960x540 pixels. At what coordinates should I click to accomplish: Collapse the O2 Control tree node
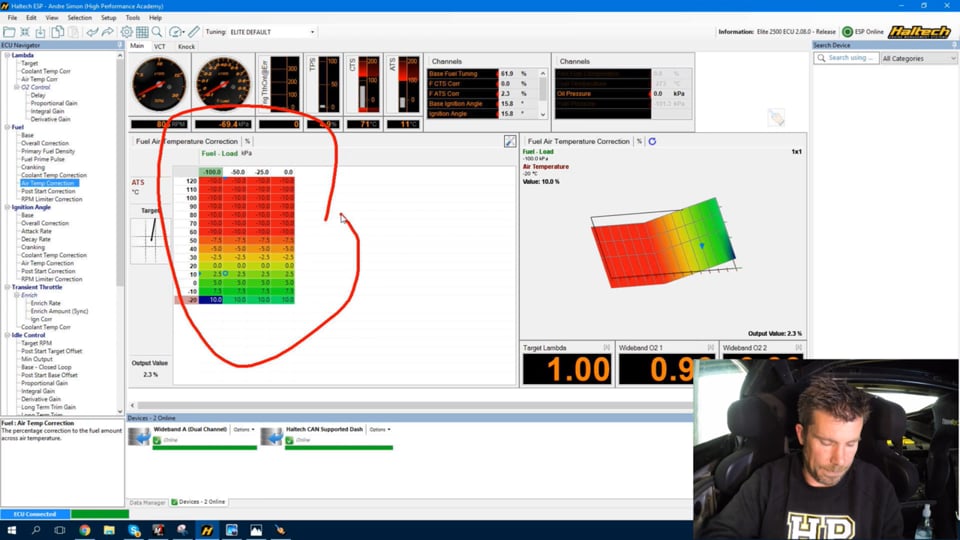tap(17, 88)
